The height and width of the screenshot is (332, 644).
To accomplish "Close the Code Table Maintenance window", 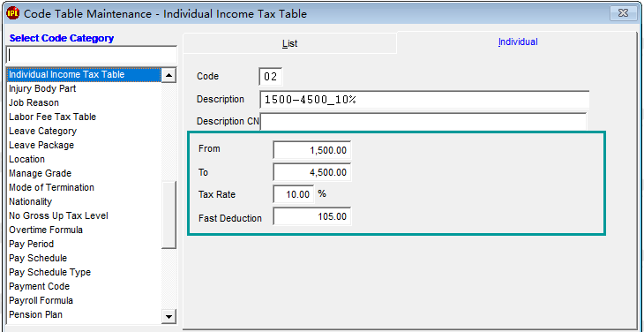I will [x=623, y=13].
